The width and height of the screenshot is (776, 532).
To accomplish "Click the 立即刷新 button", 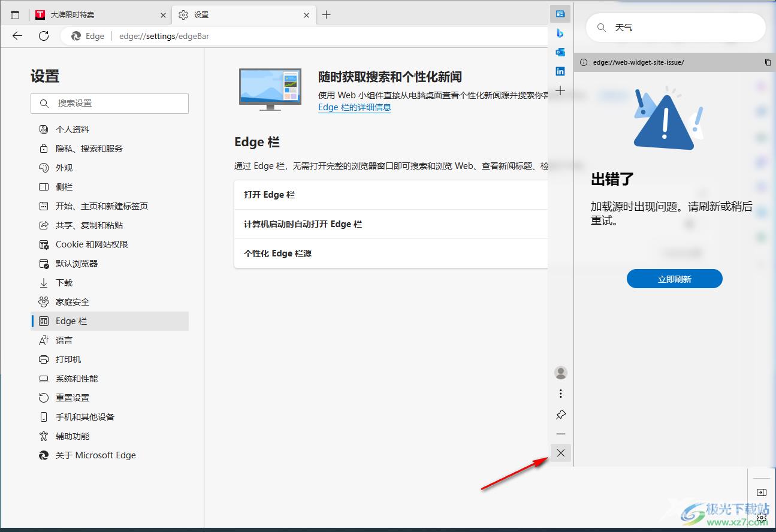I will [x=675, y=279].
